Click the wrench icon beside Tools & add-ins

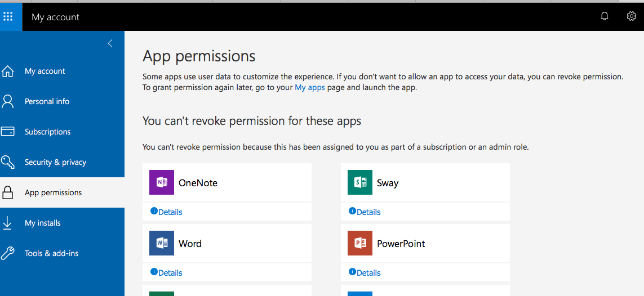pyautogui.click(x=8, y=253)
